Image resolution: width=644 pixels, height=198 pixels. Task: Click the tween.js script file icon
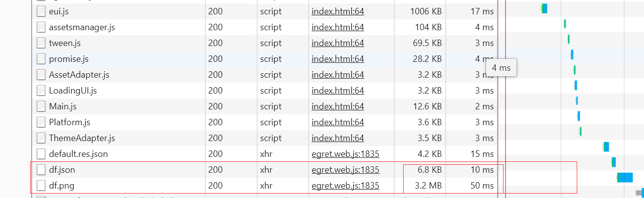41,43
